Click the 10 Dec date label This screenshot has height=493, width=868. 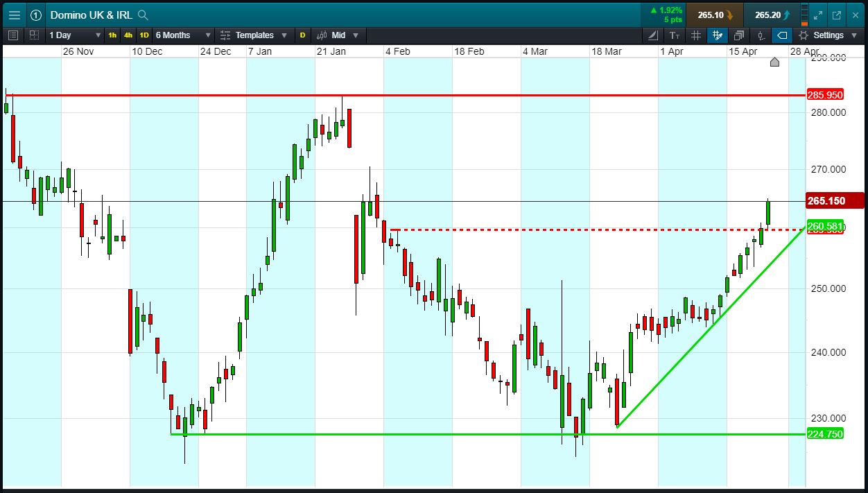[x=147, y=51]
